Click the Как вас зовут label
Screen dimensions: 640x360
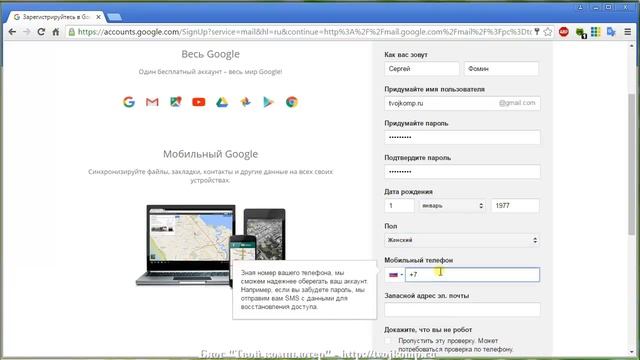coord(406,55)
